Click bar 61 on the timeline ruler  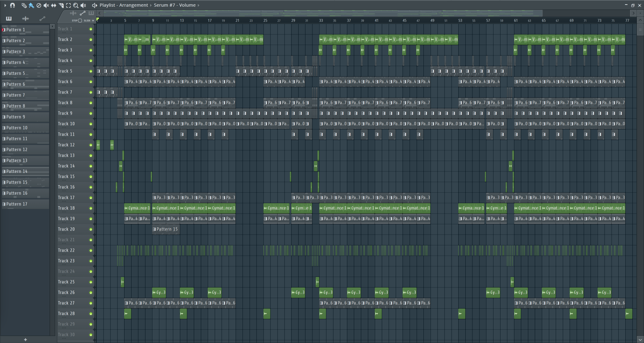click(516, 20)
